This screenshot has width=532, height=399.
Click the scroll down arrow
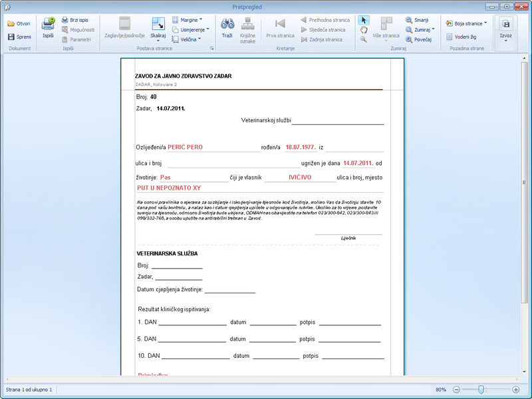pyautogui.click(x=524, y=372)
